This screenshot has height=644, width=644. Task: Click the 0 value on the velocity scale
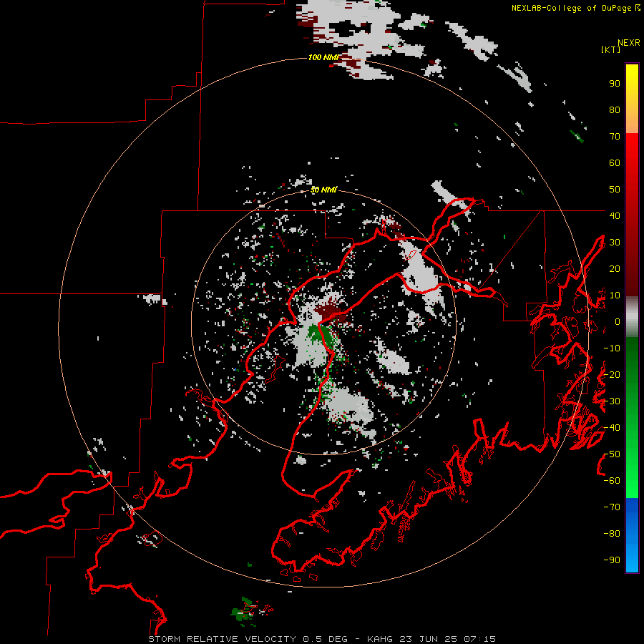point(618,321)
